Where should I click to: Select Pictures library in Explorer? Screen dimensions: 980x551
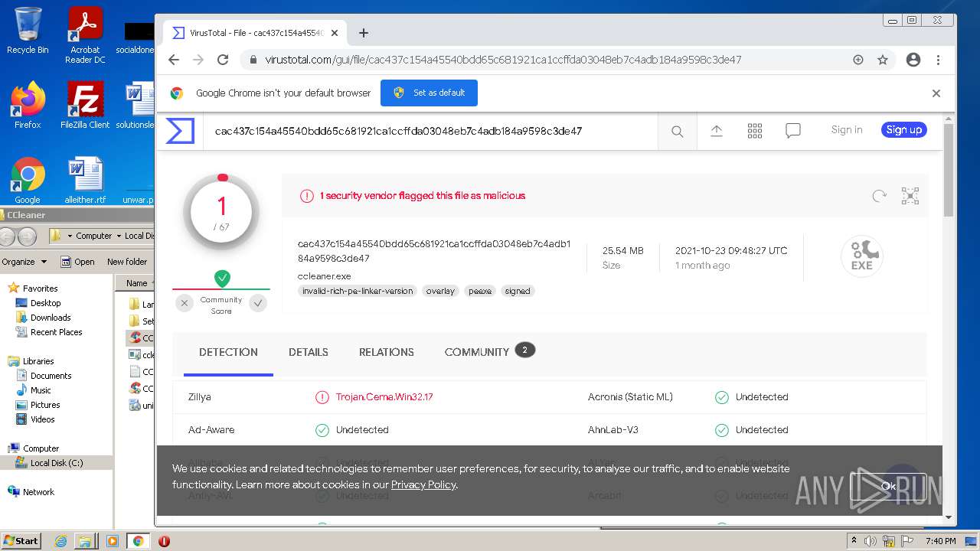tap(45, 405)
